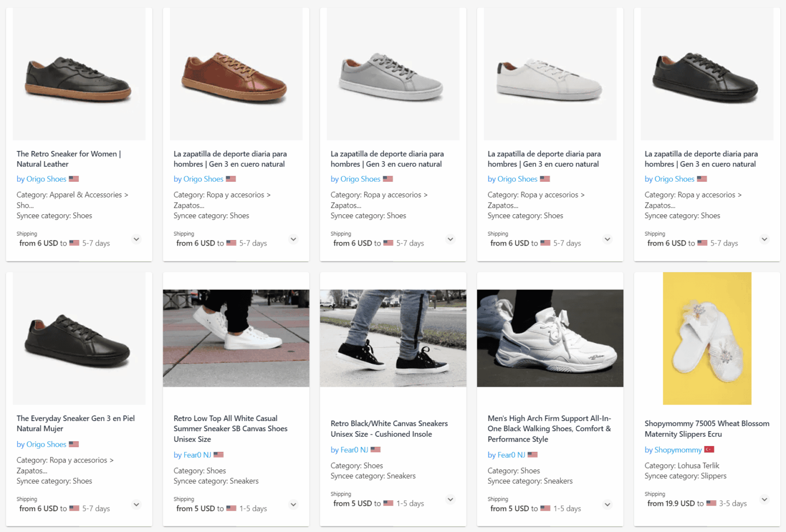The width and height of the screenshot is (786, 532).
Task: Click the yellow-background maternity slippers image
Action: click(707, 338)
